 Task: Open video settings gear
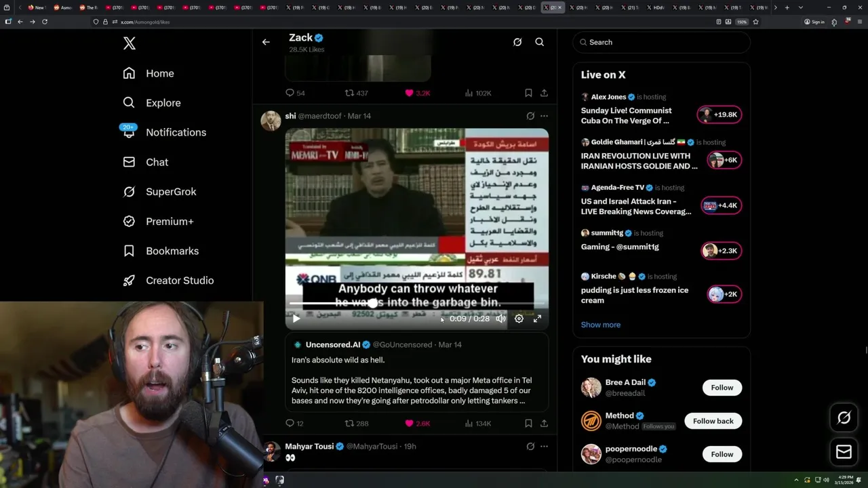coord(519,319)
